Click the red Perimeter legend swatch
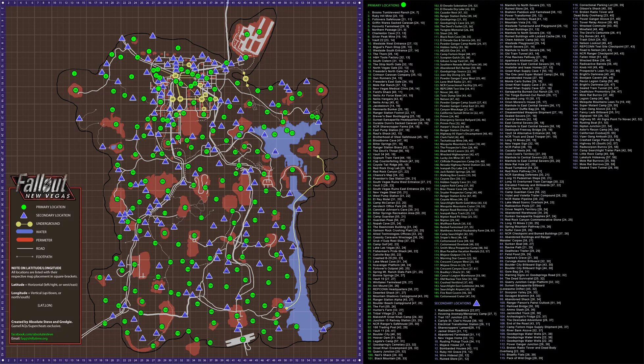The height and width of the screenshot is (364, 644). pos(24,240)
